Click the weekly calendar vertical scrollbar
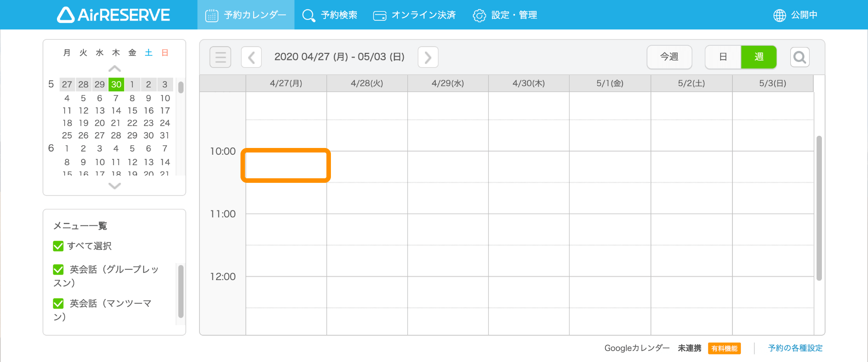 [x=819, y=208]
